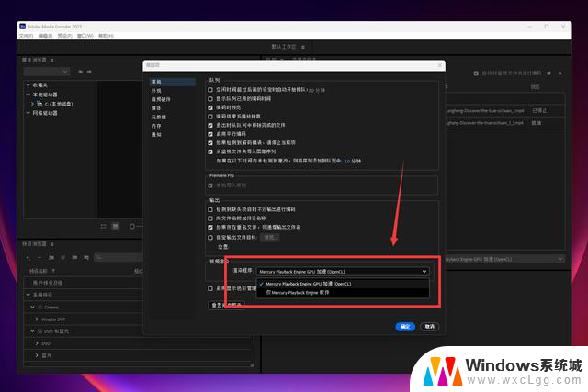The height and width of the screenshot is (392, 588).
Task: Cancel the preferences dialog with 取消
Action: (430, 327)
